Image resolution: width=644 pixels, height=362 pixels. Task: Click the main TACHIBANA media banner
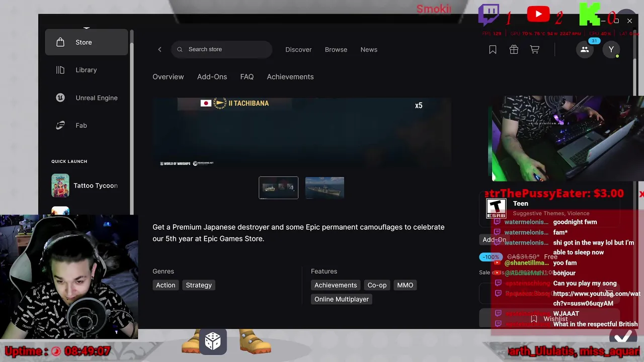[x=302, y=132]
